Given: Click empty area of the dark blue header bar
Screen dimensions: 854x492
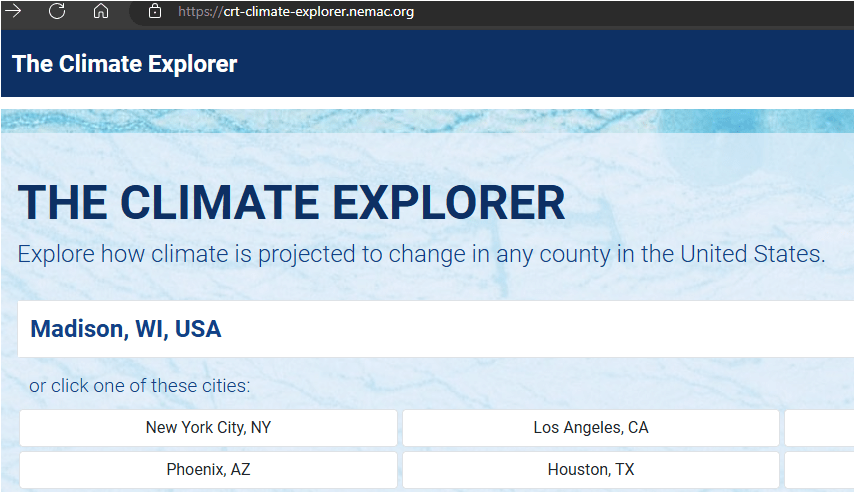Looking at the screenshot, I should tap(550, 64).
